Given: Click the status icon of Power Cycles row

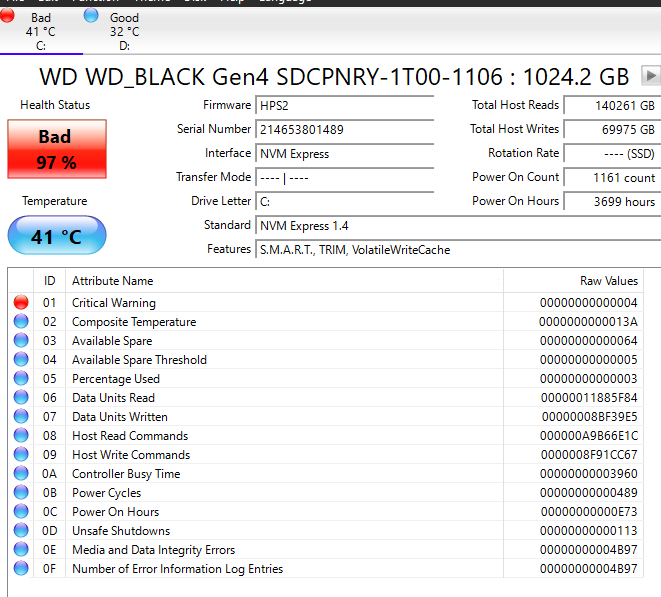Looking at the screenshot, I should pos(21,492).
